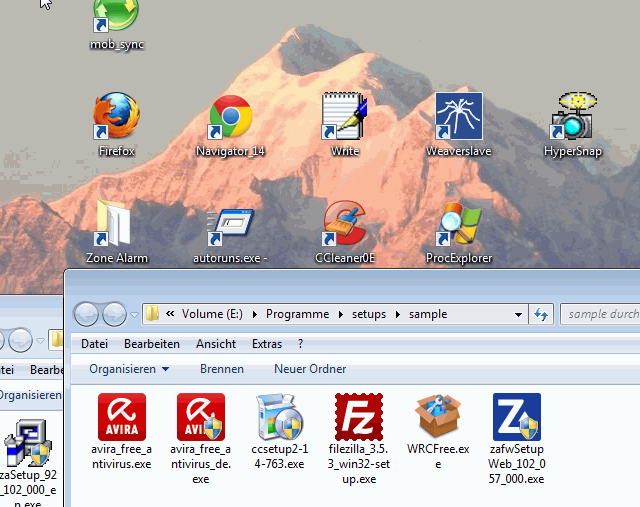The width and height of the screenshot is (640, 507).
Task: Open the recent pages dropdown arrow
Action: click(134, 315)
